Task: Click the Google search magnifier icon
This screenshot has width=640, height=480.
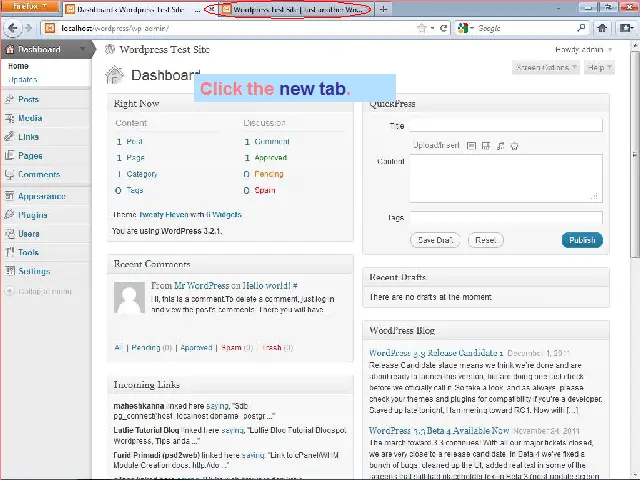Action: (581, 28)
